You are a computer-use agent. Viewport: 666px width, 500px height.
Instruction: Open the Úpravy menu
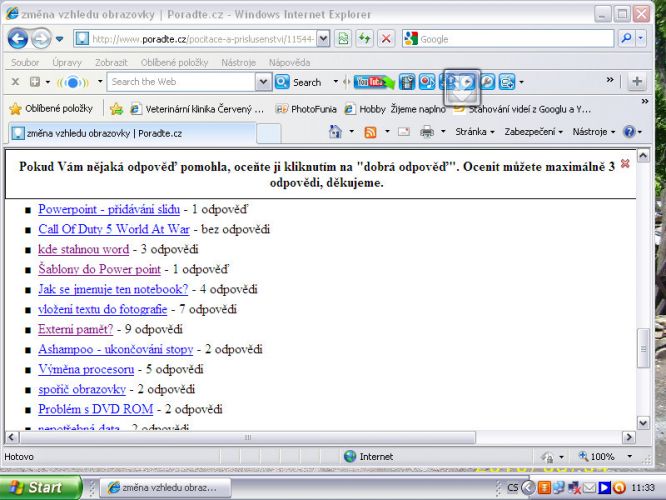coord(67,62)
